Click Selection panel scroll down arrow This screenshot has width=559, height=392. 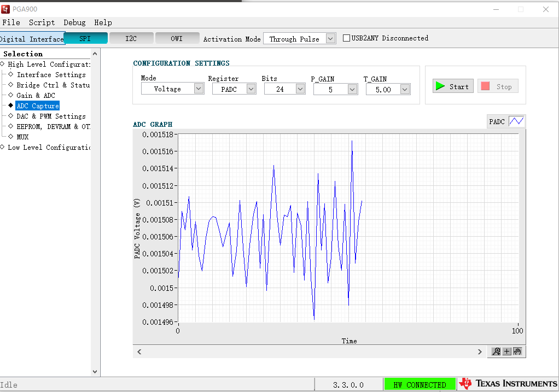(95, 371)
